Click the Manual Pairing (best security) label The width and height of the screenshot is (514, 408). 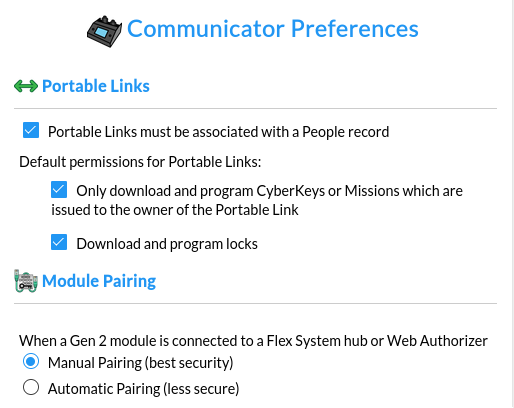[x=140, y=363]
